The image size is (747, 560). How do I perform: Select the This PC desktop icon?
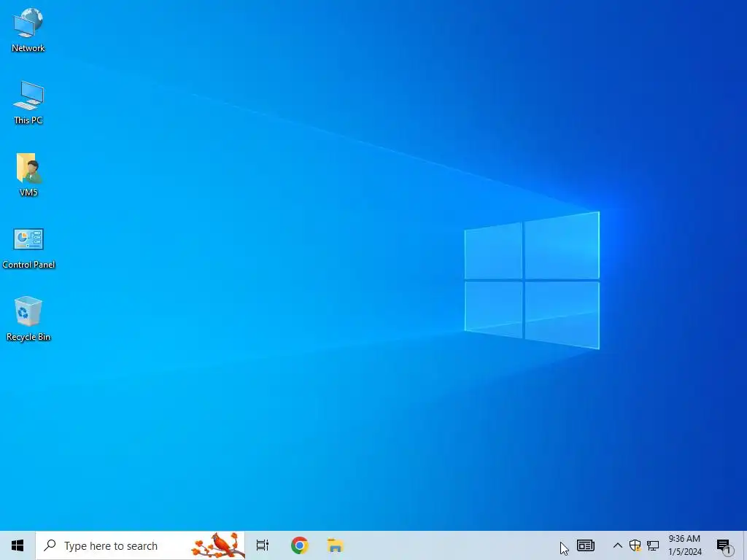(28, 103)
